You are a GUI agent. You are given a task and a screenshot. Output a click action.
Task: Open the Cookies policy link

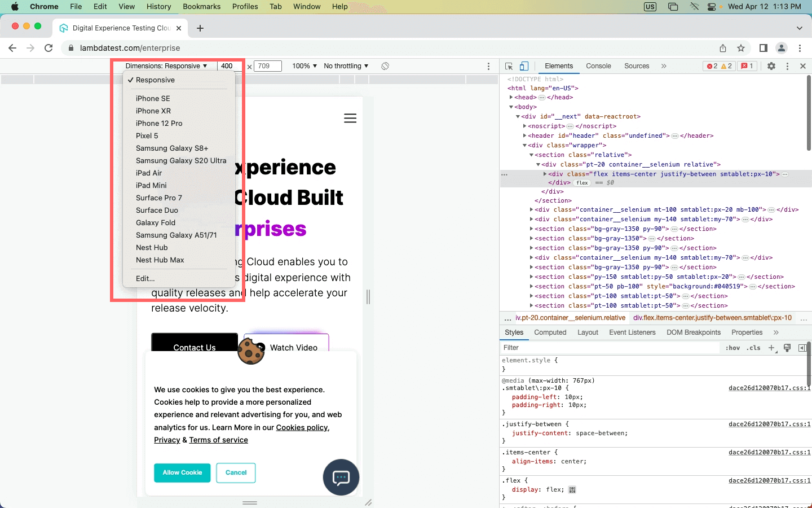coord(302,427)
